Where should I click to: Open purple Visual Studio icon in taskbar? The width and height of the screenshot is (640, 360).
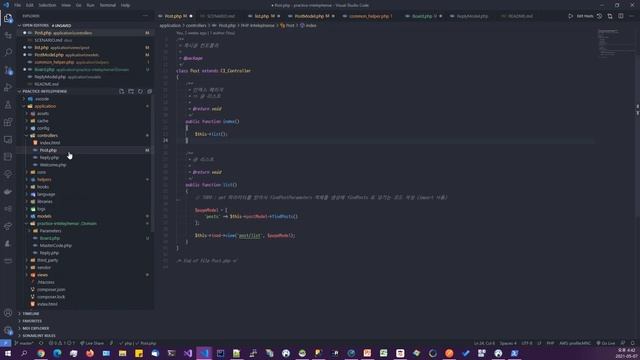point(188,353)
